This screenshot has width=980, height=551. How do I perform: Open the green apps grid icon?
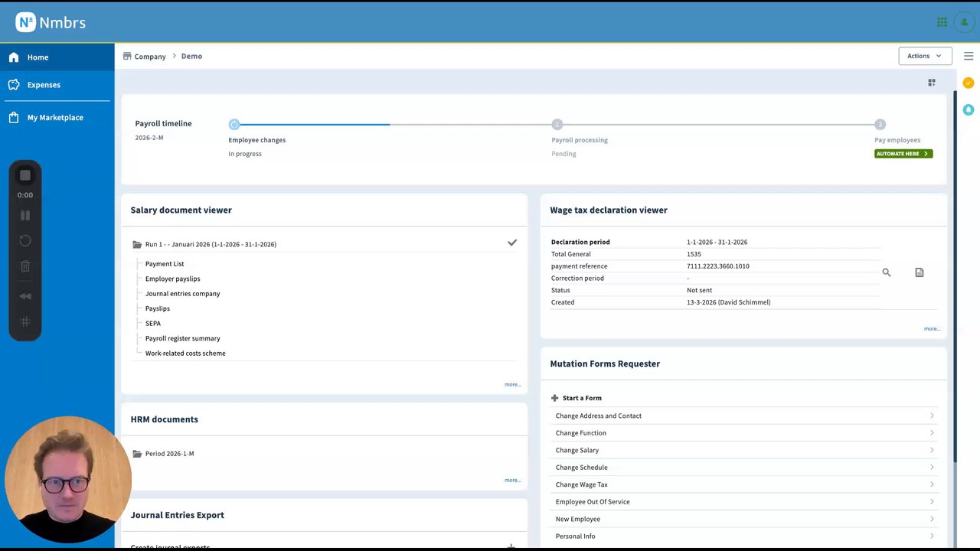click(x=942, y=22)
